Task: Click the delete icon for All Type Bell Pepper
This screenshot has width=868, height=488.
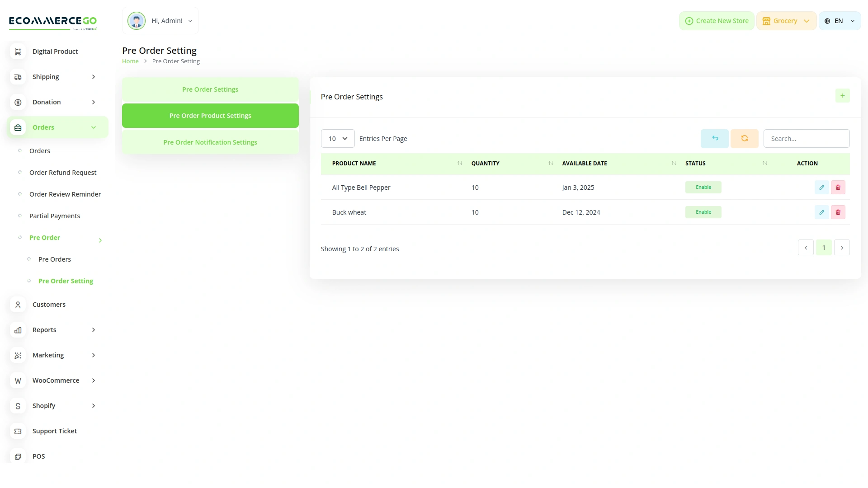Action: click(838, 187)
